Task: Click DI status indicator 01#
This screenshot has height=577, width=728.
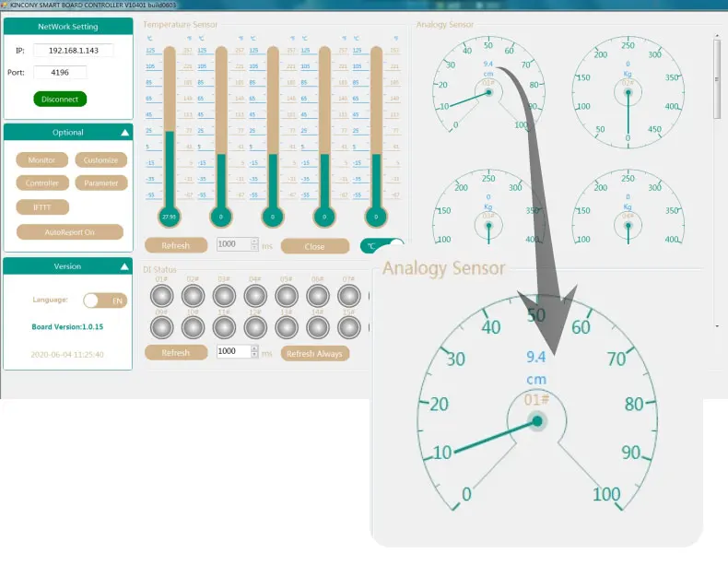Action: coord(161,296)
